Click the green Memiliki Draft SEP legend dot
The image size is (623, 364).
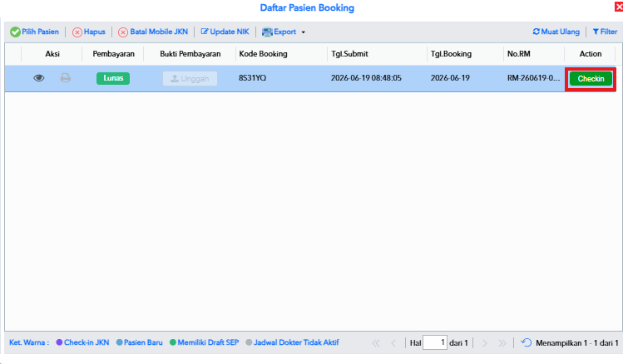click(x=173, y=342)
